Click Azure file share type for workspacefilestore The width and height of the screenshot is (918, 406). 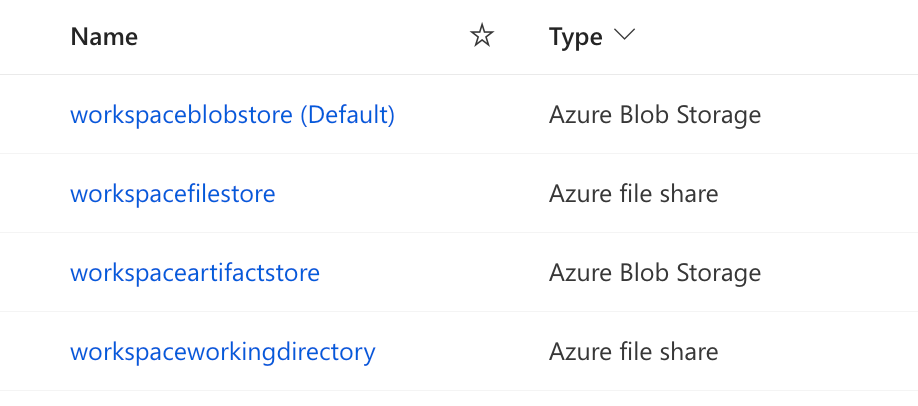point(633,193)
